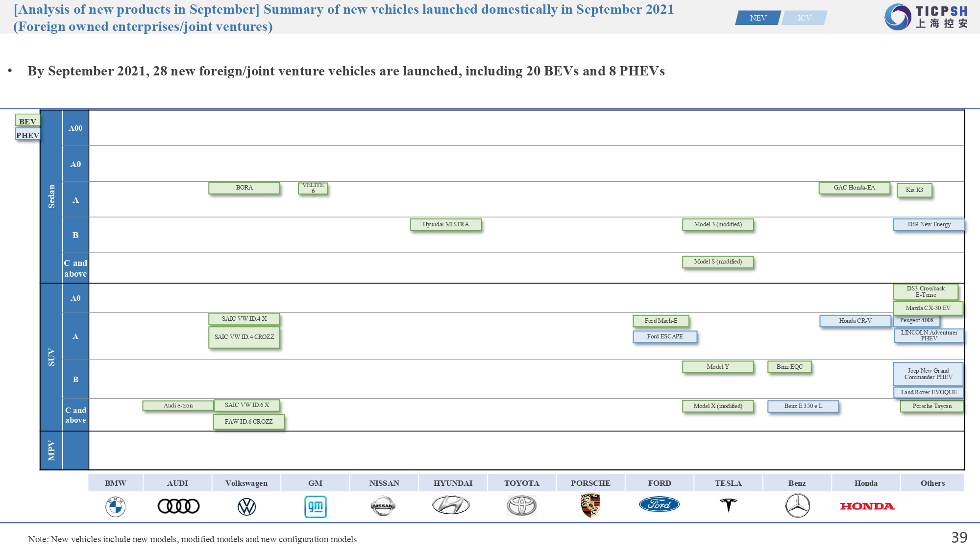Click the Honda CR-V PHEV box
The height and width of the screenshot is (551, 980).
[855, 321]
